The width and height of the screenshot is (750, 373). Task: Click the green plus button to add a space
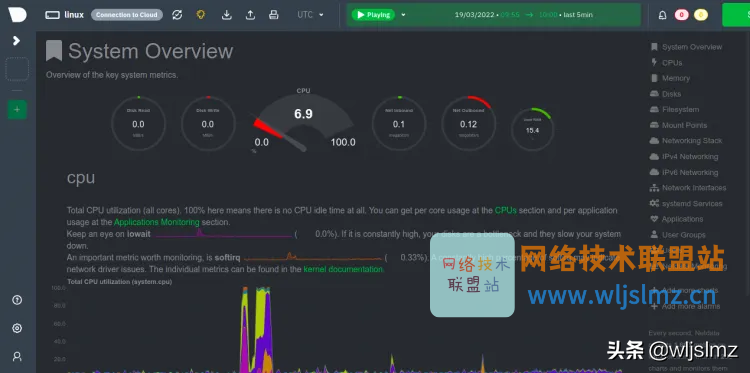pos(17,110)
